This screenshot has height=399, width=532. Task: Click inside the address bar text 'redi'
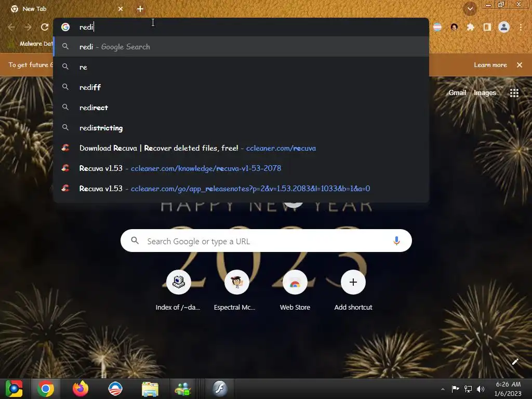point(86,27)
